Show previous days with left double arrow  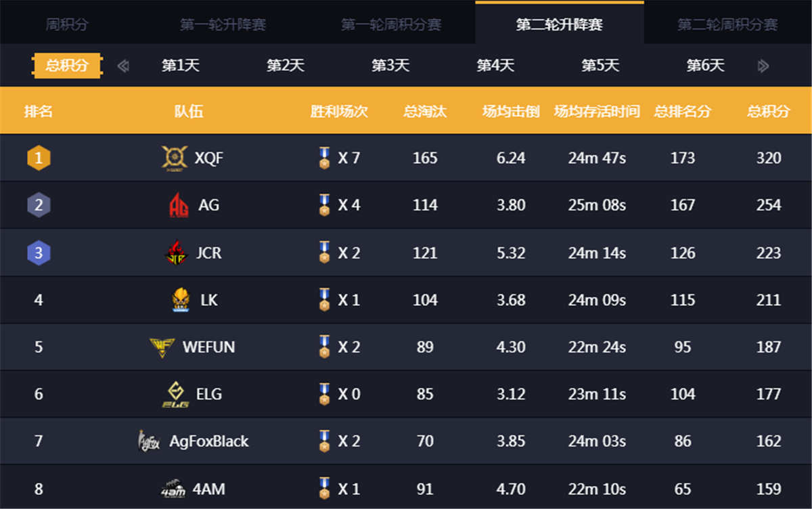123,66
